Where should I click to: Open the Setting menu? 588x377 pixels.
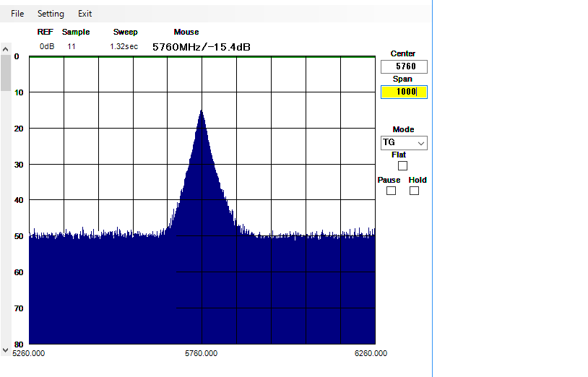tap(51, 14)
